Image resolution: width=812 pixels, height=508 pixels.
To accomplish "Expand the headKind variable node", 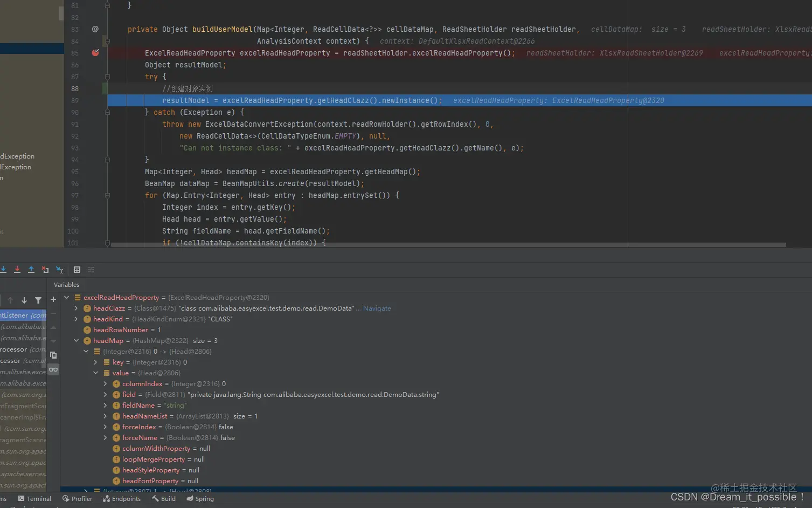I will [77, 319].
